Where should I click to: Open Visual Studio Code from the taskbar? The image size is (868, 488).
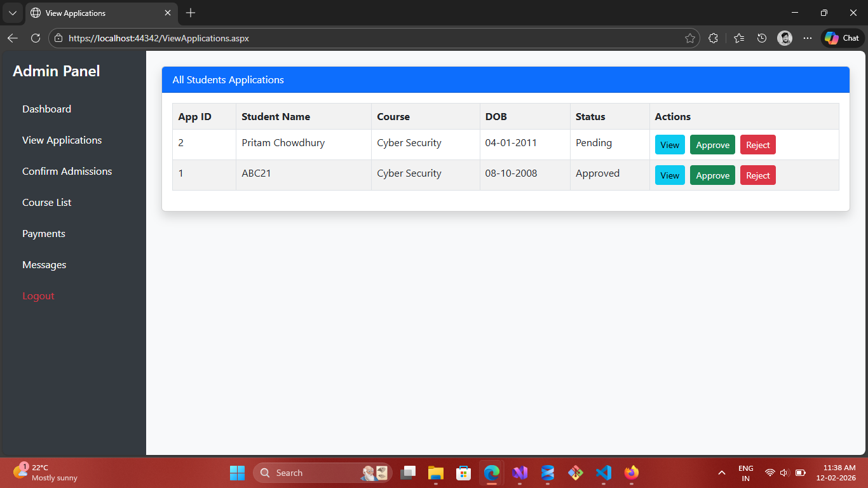pyautogui.click(x=603, y=473)
